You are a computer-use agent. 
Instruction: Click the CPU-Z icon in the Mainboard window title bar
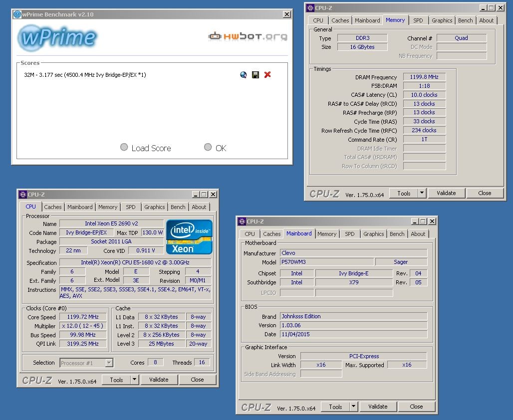point(242,221)
